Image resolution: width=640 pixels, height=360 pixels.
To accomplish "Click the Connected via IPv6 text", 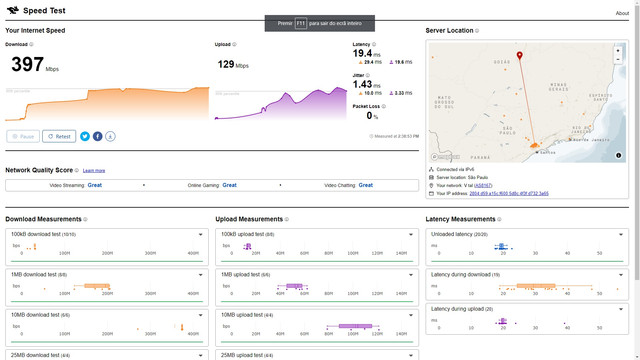I will [x=455, y=169].
